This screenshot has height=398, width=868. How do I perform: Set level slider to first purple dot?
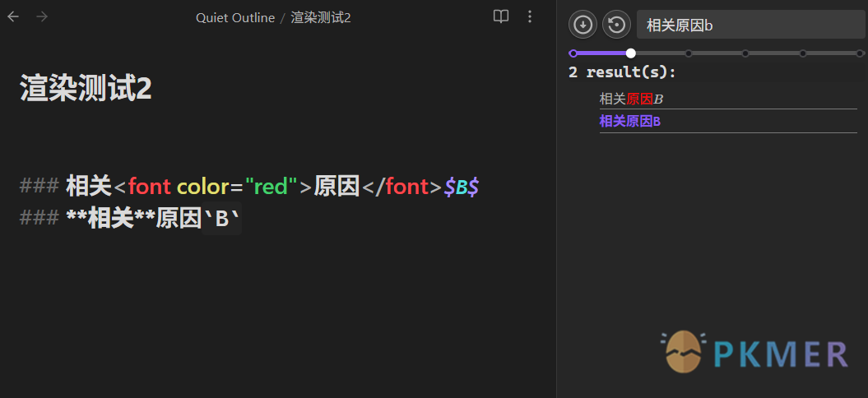573,53
